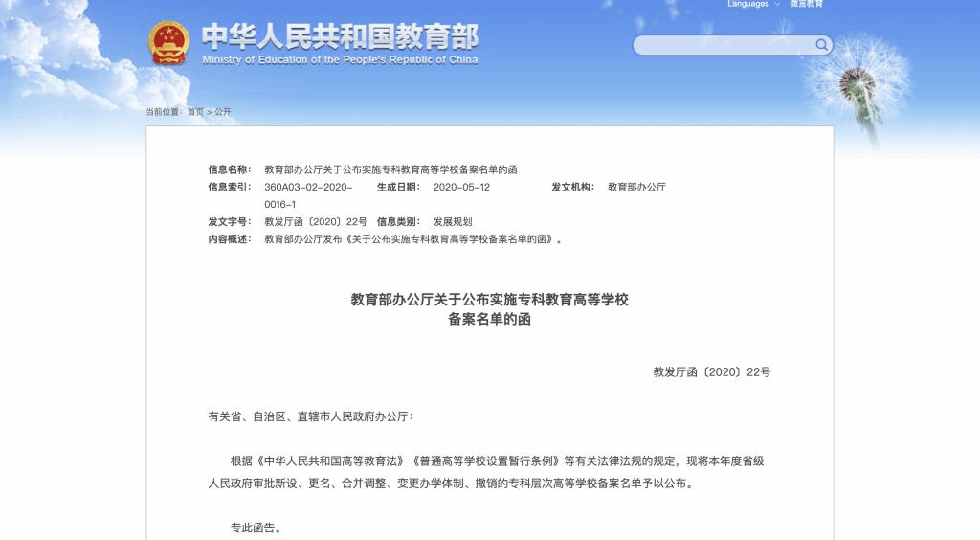Image resolution: width=980 pixels, height=540 pixels.
Task: Open the Languages dropdown
Action: tap(753, 4)
